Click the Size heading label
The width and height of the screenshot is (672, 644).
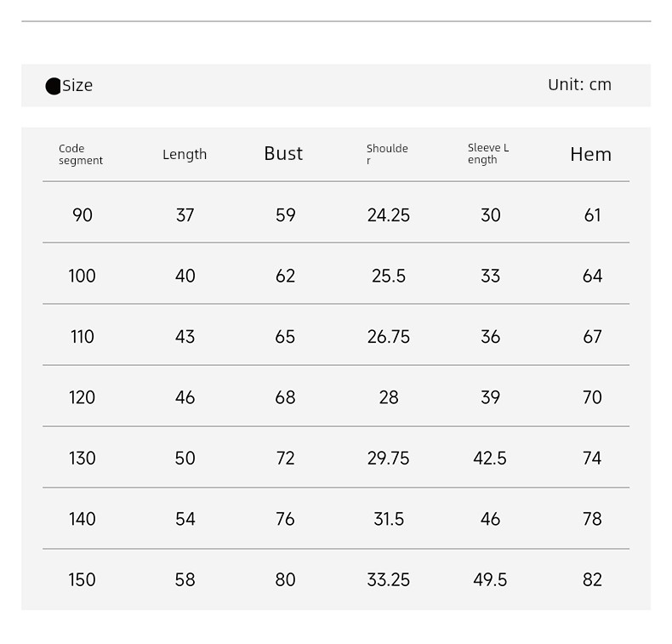(77, 85)
